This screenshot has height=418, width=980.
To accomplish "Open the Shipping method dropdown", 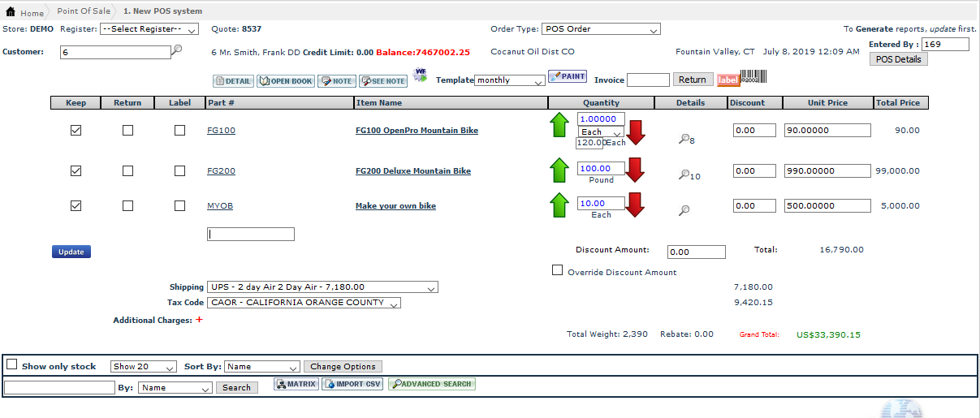I will 322,287.
